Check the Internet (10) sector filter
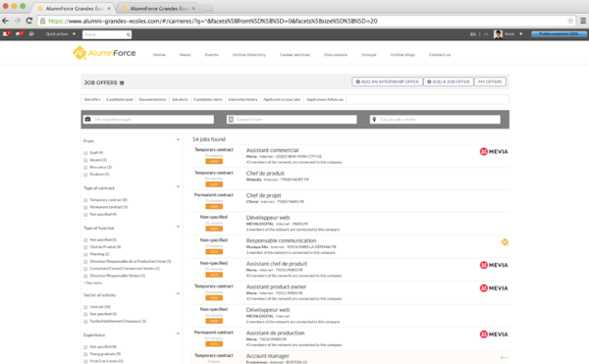The height and width of the screenshot is (364, 589). click(x=85, y=307)
